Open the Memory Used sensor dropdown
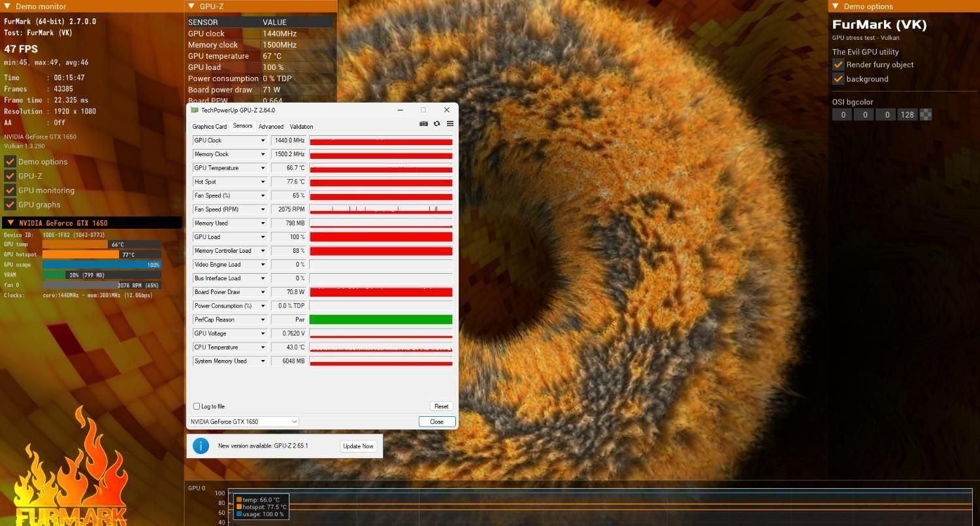This screenshot has width=980, height=526. (x=263, y=223)
